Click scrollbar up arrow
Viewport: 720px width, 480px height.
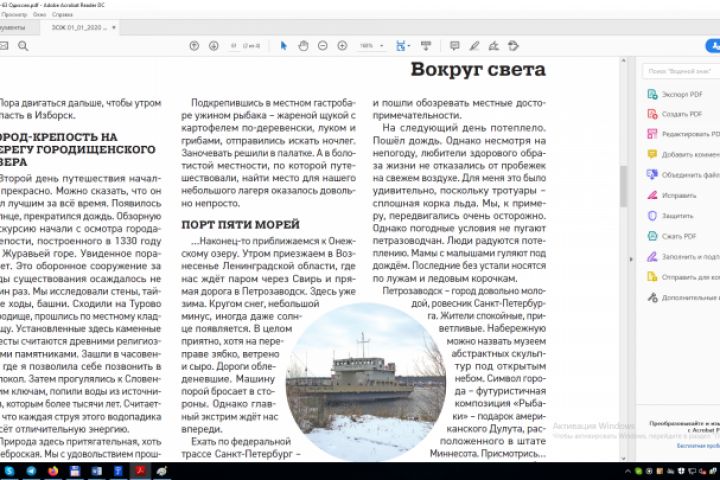623,61
